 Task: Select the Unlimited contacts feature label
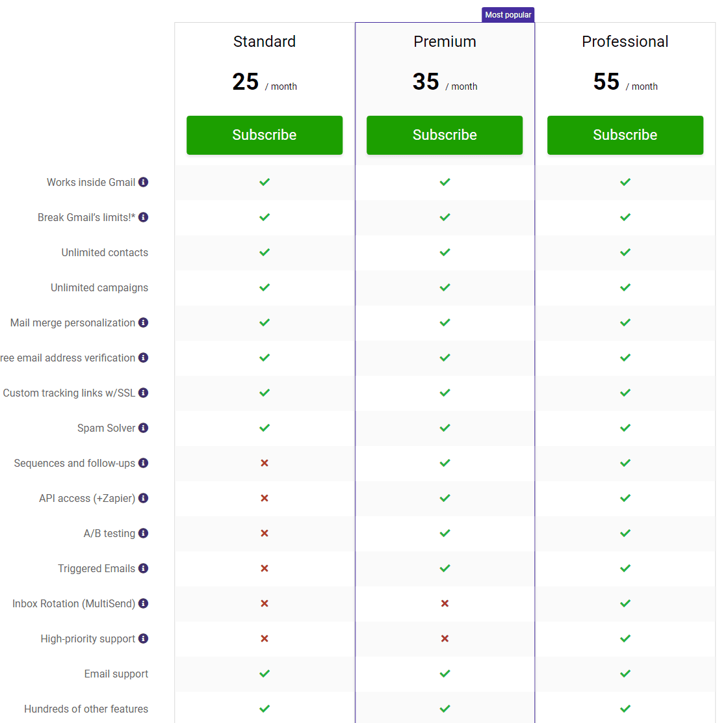pyautogui.click(x=105, y=252)
